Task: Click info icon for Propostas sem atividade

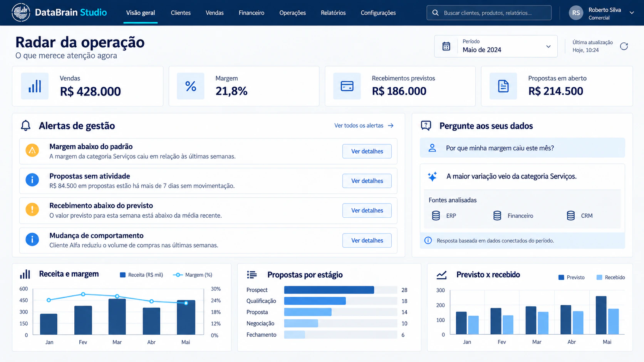Action: point(32,180)
